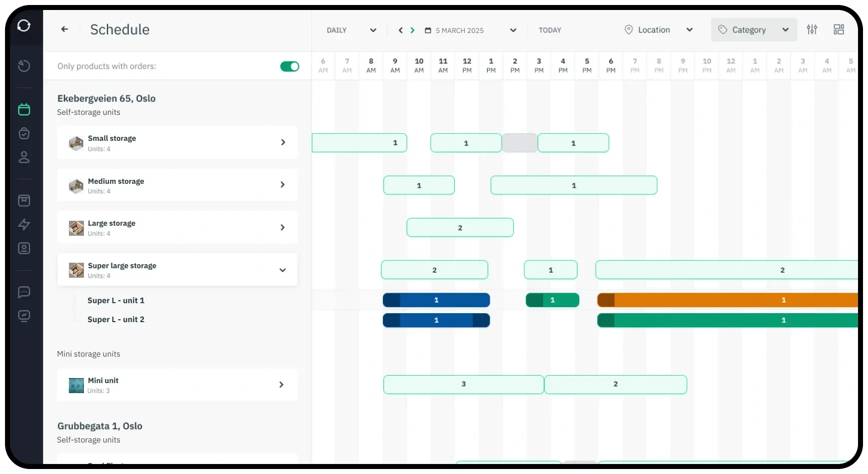Open the customers person icon in sidebar
The image size is (868, 474).
24,157
